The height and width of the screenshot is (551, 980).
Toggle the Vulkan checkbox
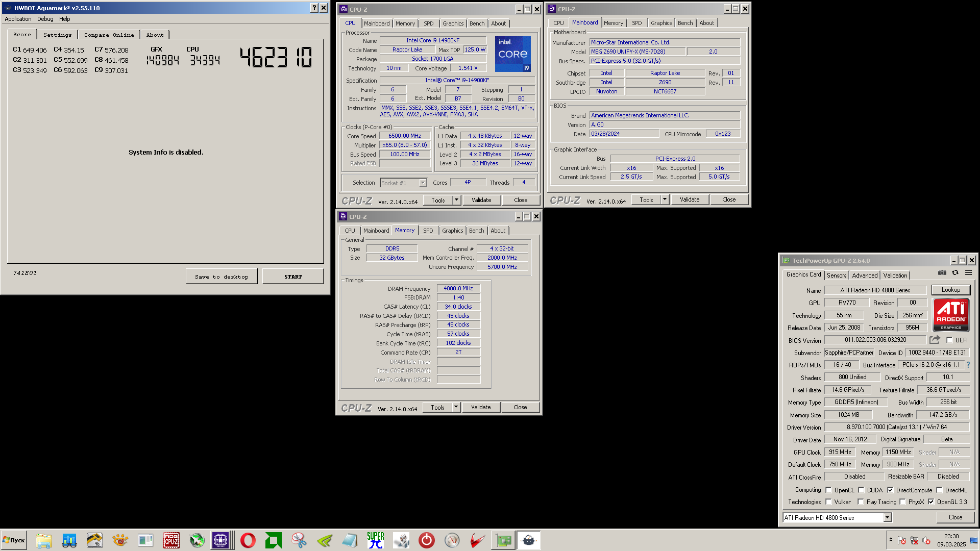point(828,502)
